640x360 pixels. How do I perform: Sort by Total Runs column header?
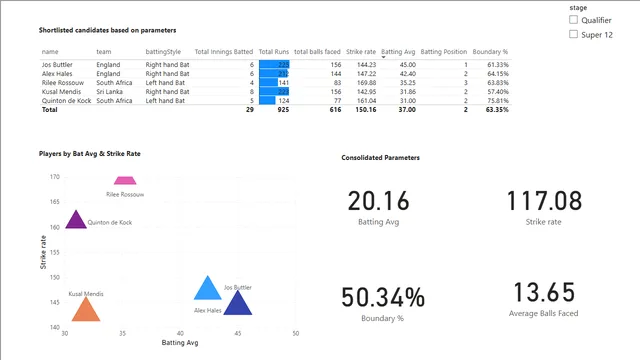pos(273,52)
